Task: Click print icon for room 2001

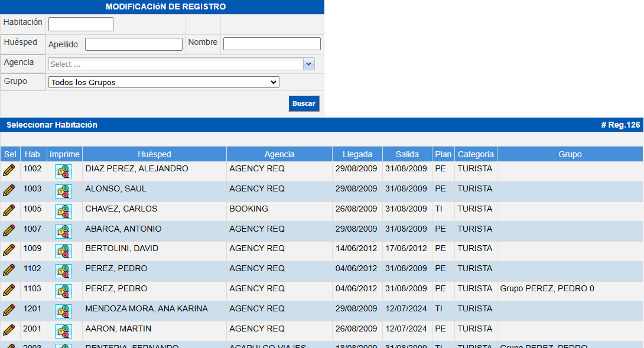Action: 63,331
